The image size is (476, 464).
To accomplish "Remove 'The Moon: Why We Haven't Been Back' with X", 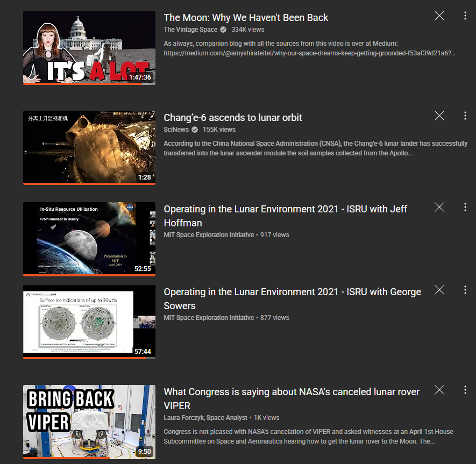I will (439, 16).
